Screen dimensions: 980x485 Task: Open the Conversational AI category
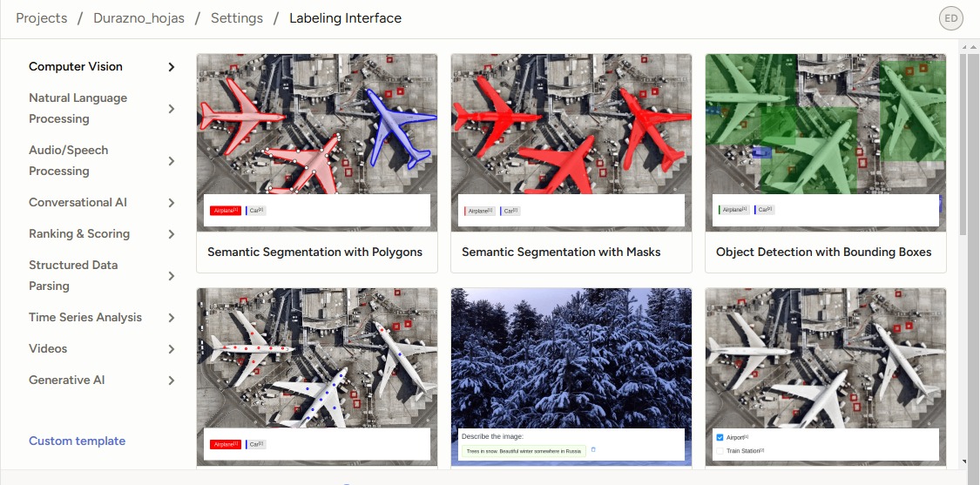click(x=78, y=203)
